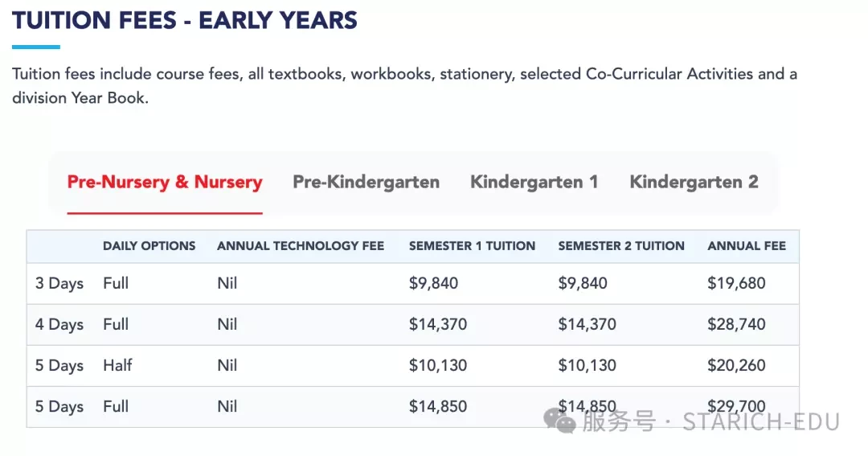The image size is (868, 456).
Task: Click the Daily Options column header
Action: pyautogui.click(x=149, y=246)
